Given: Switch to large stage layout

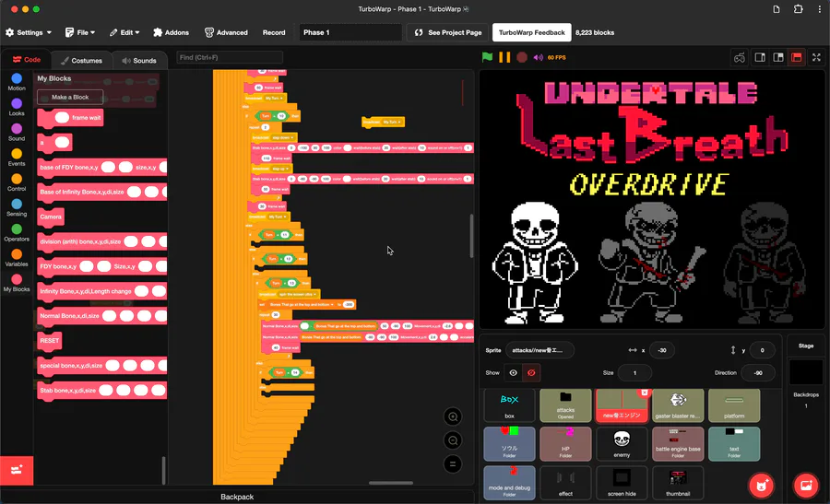Looking at the screenshot, I should 778,57.
